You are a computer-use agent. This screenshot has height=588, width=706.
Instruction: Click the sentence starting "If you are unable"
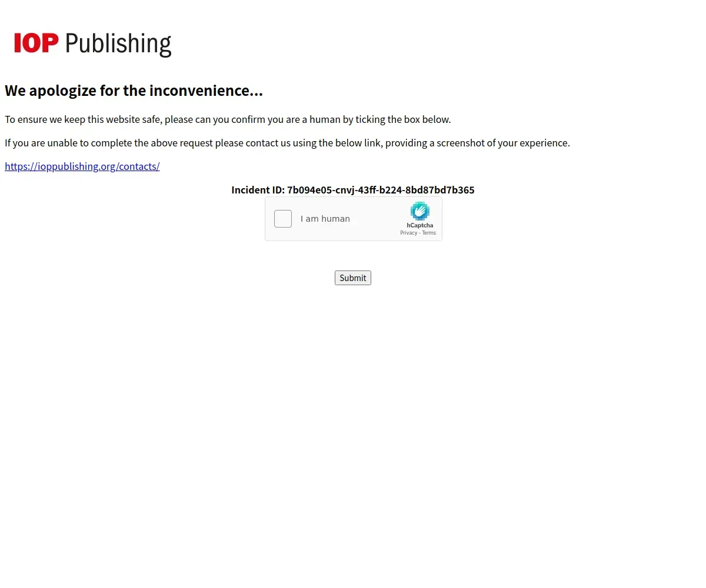(287, 143)
